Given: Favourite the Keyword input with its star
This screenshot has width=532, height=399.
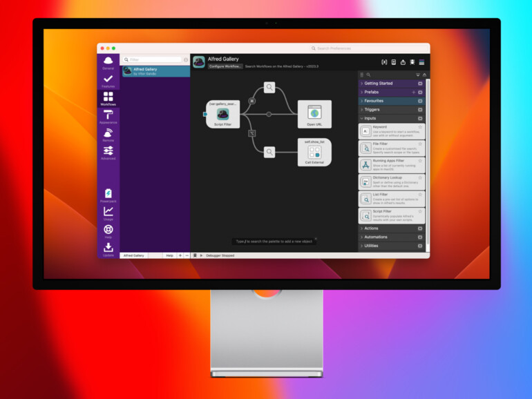Looking at the screenshot, I should click(x=420, y=127).
